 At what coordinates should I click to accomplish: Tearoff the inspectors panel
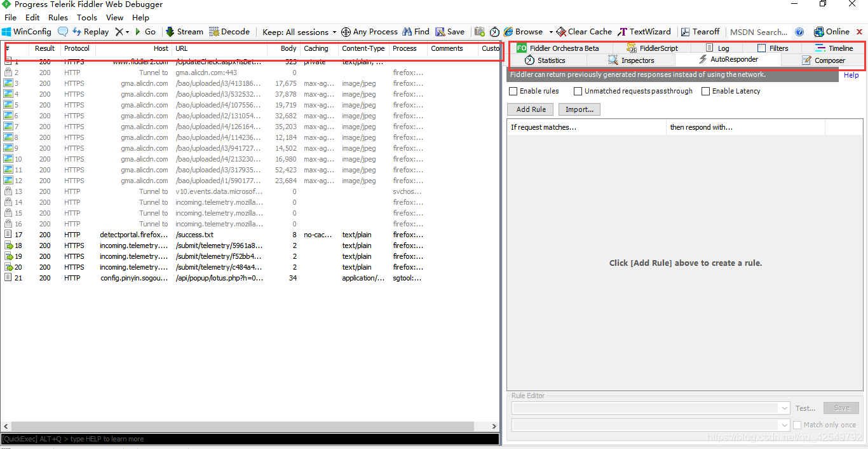point(700,32)
